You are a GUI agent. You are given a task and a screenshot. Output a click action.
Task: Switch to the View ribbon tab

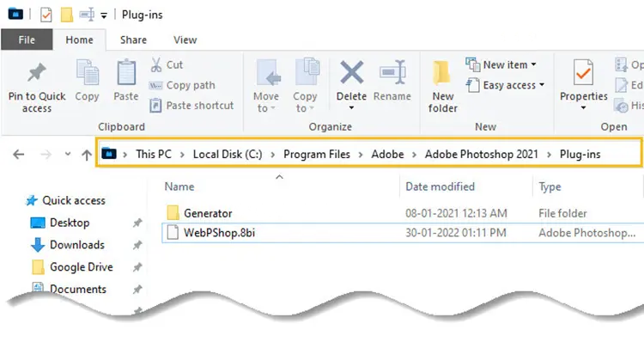[185, 40]
